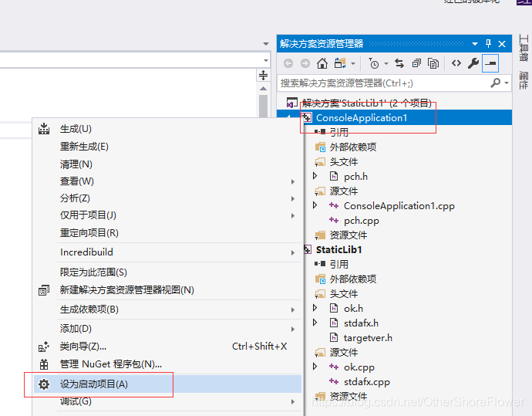Viewport: 532px width, 416px height.
Task: Open the document tab list dropdown arrow
Action: point(266,44)
